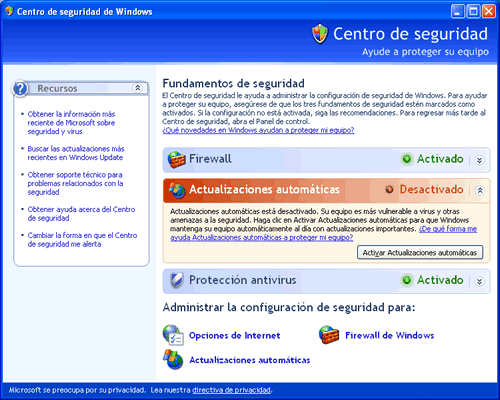Viewport: 500px width, 400px height.
Task: Click the Firewall brick wall icon
Action: pyautogui.click(x=176, y=159)
